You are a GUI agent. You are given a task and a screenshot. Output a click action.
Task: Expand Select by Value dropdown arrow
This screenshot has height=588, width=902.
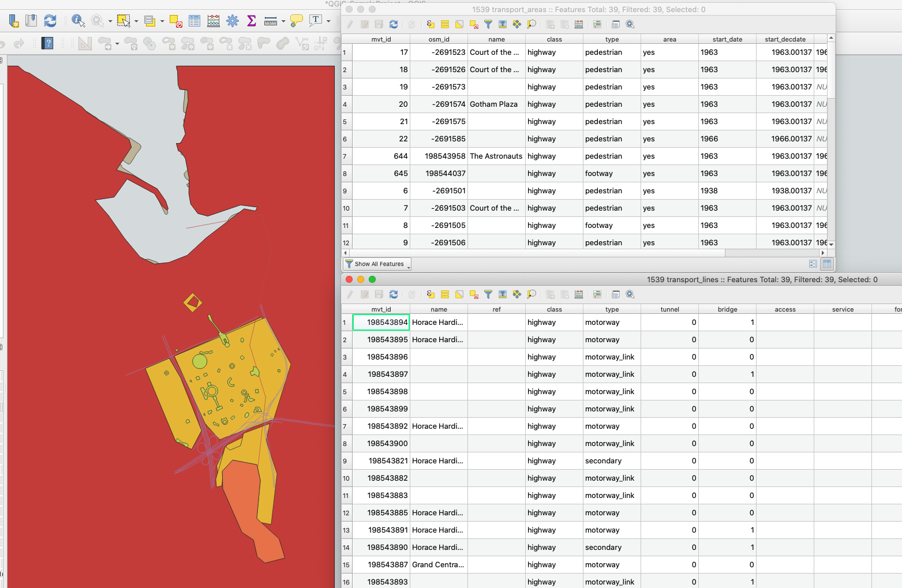pyautogui.click(x=162, y=21)
